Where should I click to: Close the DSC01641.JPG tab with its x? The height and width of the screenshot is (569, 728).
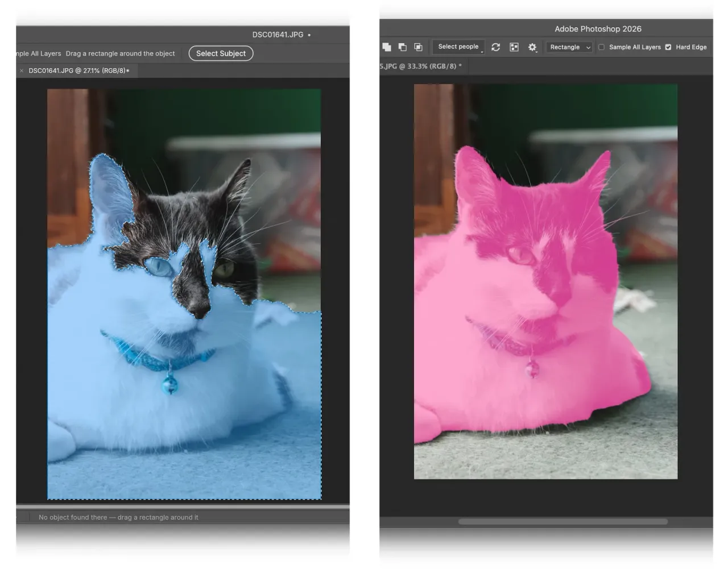coord(22,70)
